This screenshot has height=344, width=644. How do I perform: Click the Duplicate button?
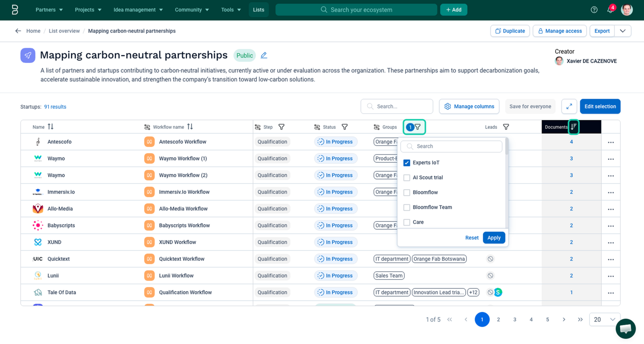pos(510,31)
